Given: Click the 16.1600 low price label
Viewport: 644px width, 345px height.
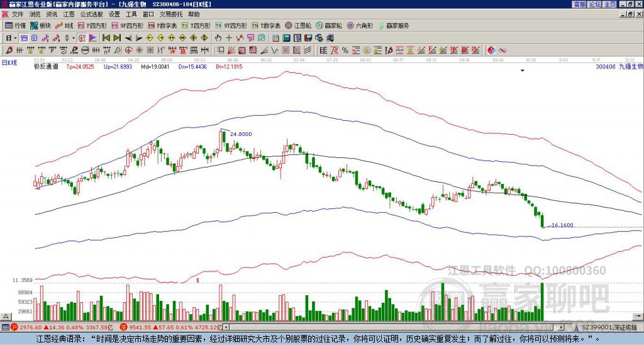Looking at the screenshot, I should (562, 225).
